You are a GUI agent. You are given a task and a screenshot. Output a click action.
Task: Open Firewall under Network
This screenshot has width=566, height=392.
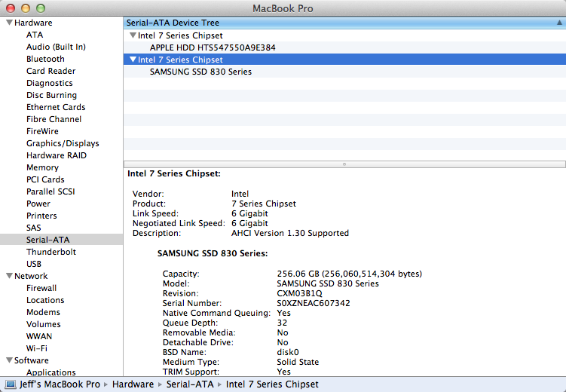pos(41,288)
